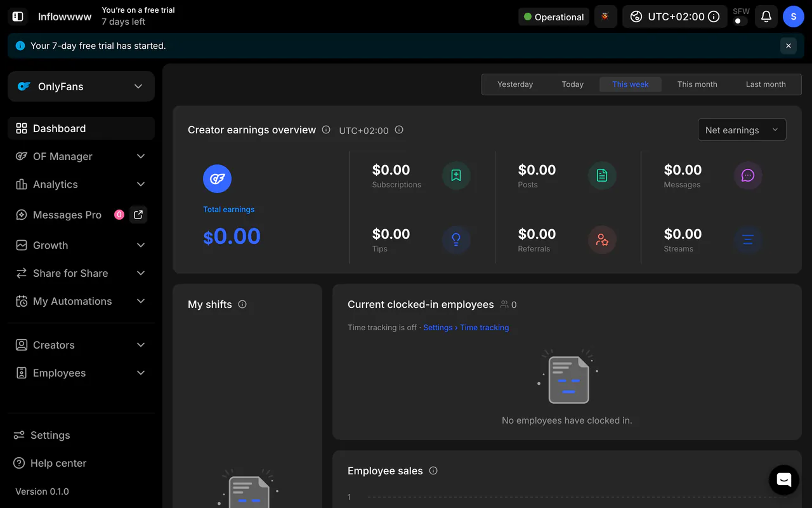Open the Net earnings dropdown
The height and width of the screenshot is (508, 812).
tap(742, 130)
